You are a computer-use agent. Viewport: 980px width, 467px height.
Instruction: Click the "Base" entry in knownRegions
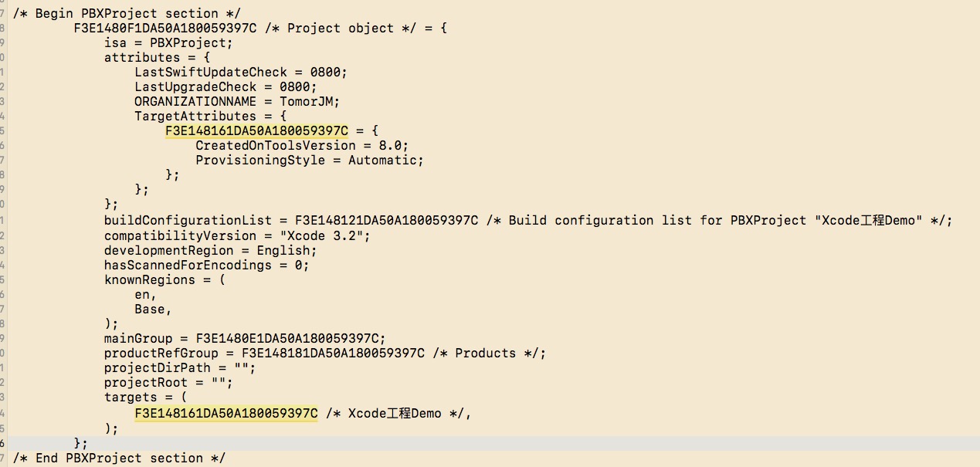[x=150, y=310]
